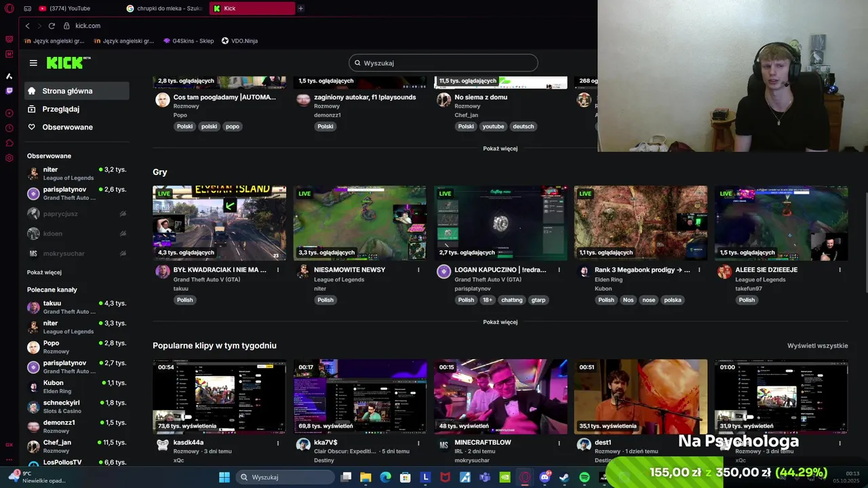
Task: Open Obserwowane navigation item
Action: [77, 127]
